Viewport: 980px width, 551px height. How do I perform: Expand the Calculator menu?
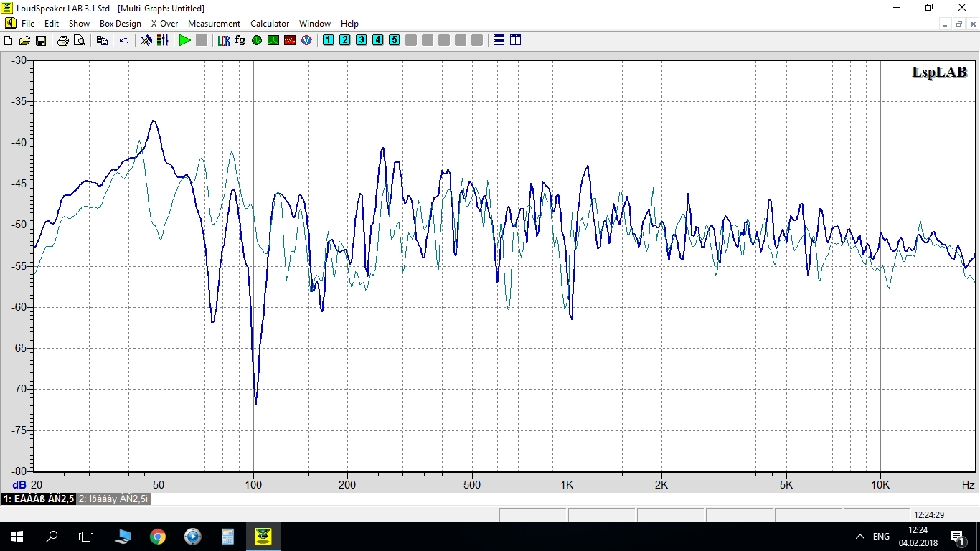pyautogui.click(x=270, y=24)
